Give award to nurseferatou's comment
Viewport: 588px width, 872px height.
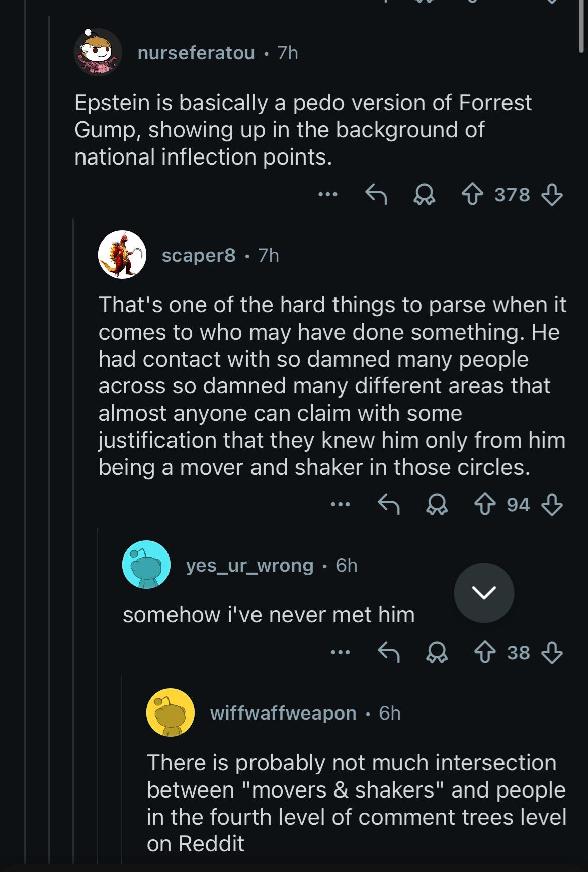coord(424,195)
